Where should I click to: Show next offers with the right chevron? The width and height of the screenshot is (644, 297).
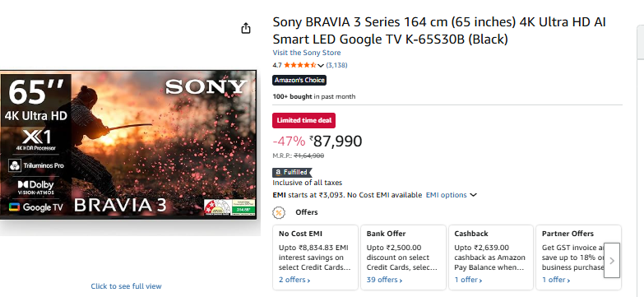612,261
